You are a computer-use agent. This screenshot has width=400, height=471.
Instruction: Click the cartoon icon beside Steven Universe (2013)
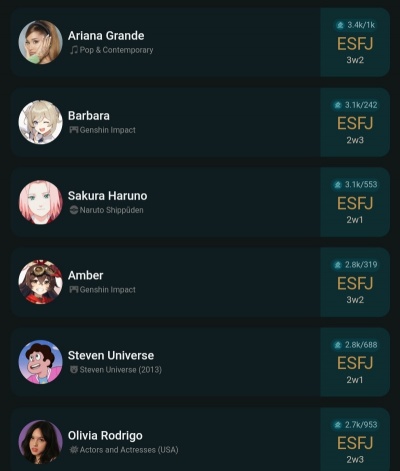73,369
